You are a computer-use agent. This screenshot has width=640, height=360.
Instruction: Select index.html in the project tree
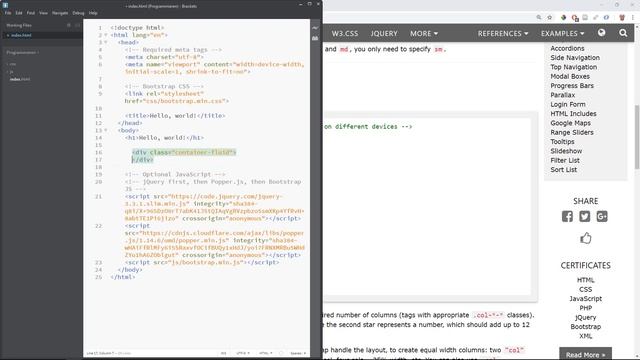(20, 79)
